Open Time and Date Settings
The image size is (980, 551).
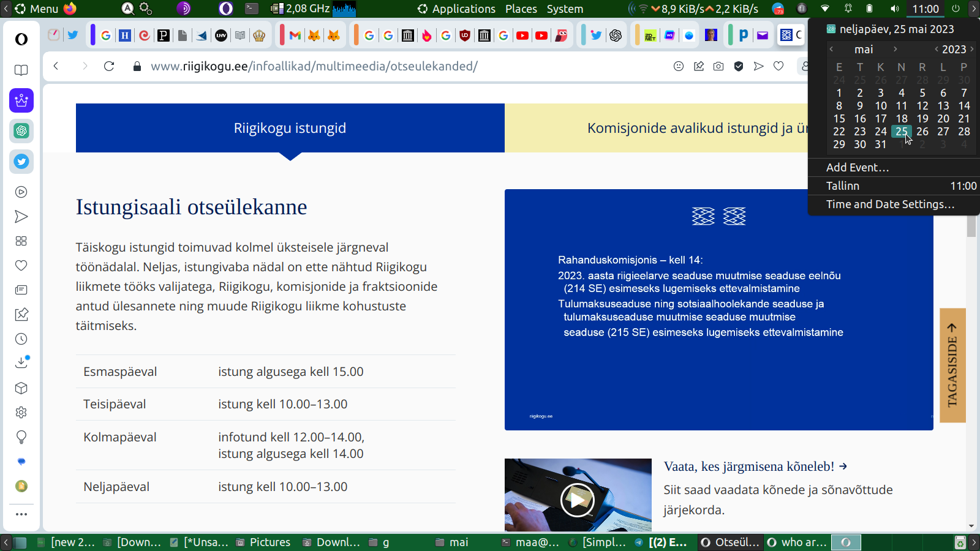tap(891, 204)
